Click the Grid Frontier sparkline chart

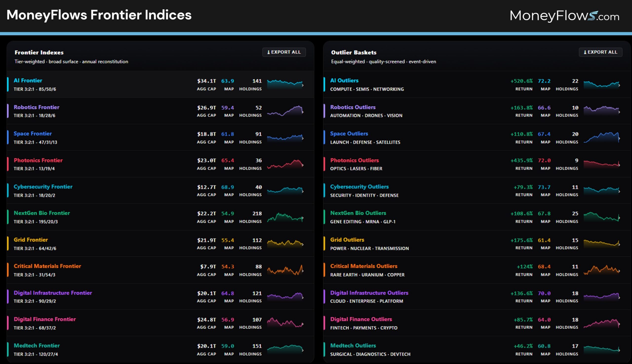coord(285,244)
